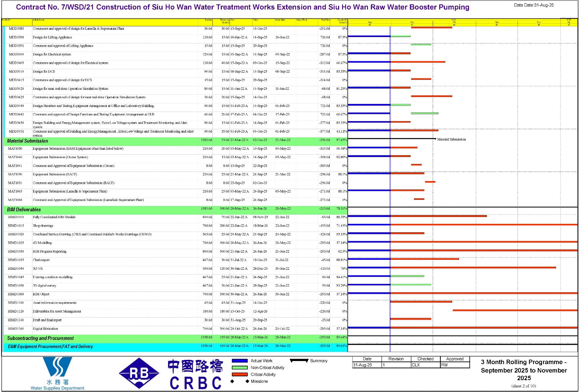Select activity ID MAT1030
This screenshot has width=579, height=392.
pyautogui.click(x=15, y=149)
